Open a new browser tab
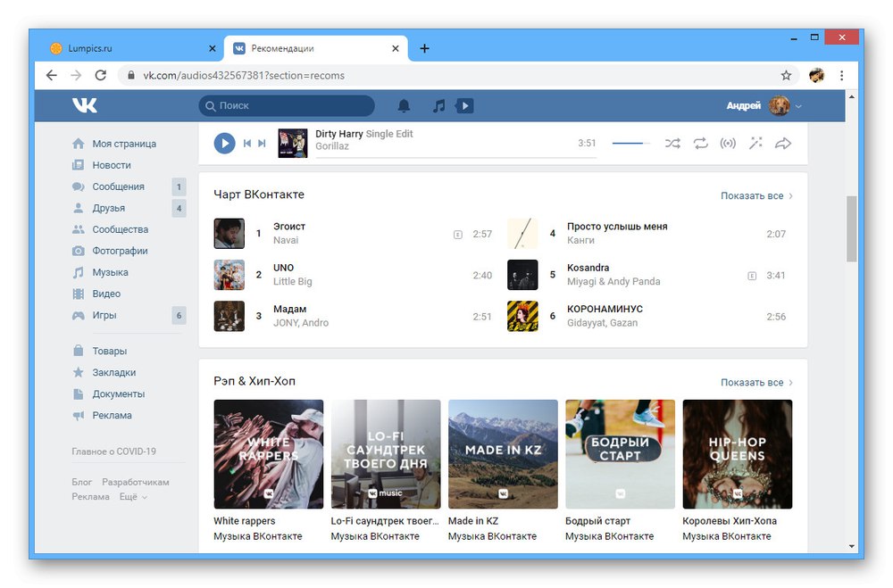The height and width of the screenshot is (588, 893). tap(424, 48)
